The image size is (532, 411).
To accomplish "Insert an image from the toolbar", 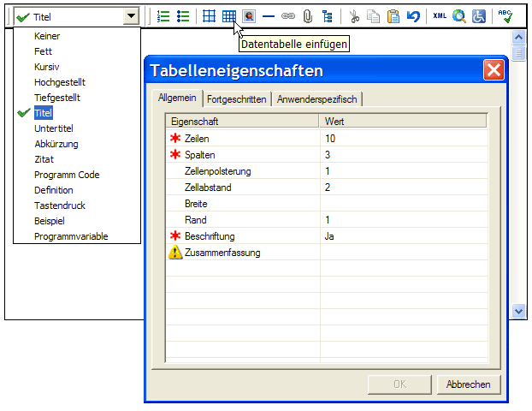I will coord(249,16).
